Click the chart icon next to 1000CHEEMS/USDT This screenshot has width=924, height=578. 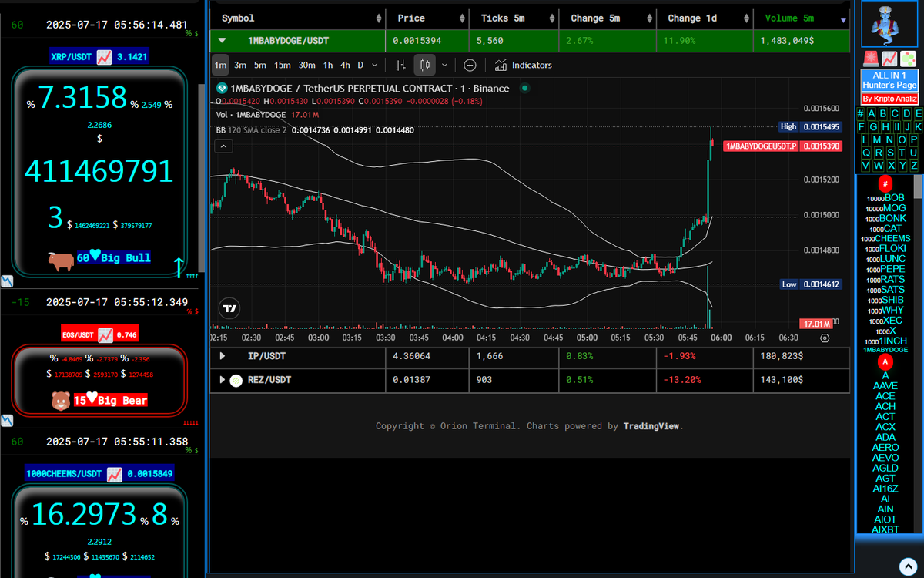tap(115, 473)
